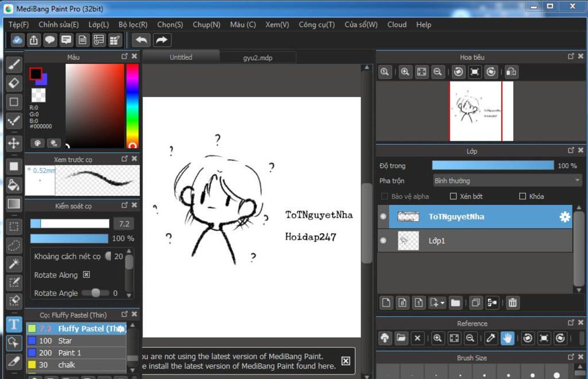Select the Eraser tool
The image size is (588, 379).
click(x=14, y=83)
